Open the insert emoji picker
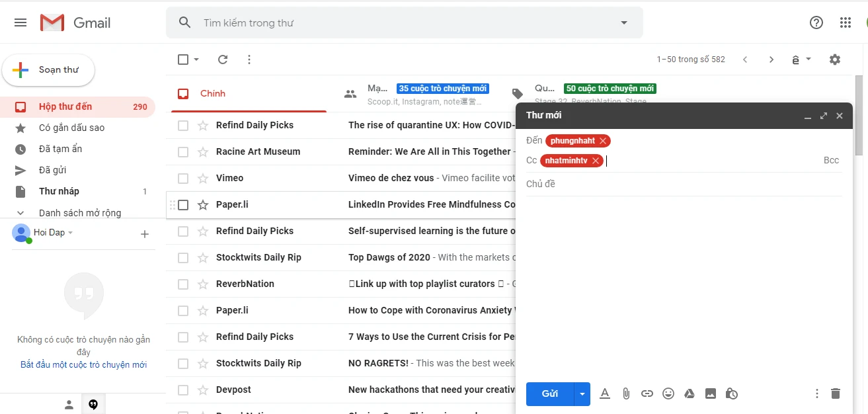Viewport: 868px width, 414px height. click(668, 393)
